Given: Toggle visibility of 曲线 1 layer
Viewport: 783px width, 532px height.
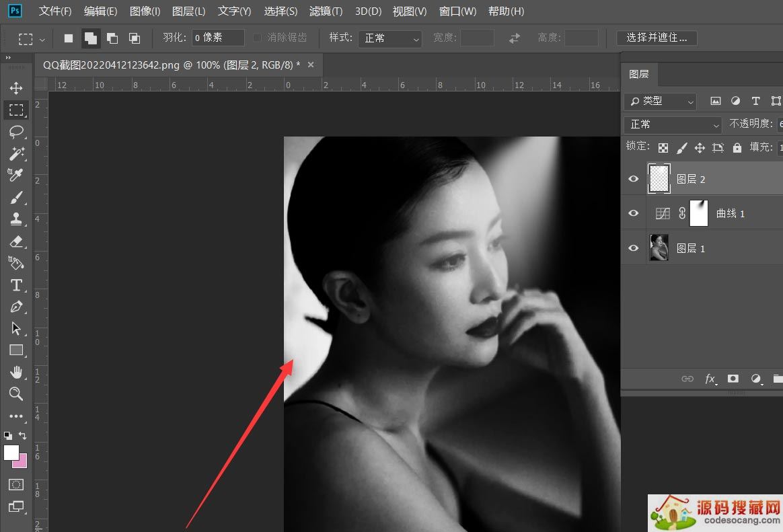Looking at the screenshot, I should (x=633, y=213).
